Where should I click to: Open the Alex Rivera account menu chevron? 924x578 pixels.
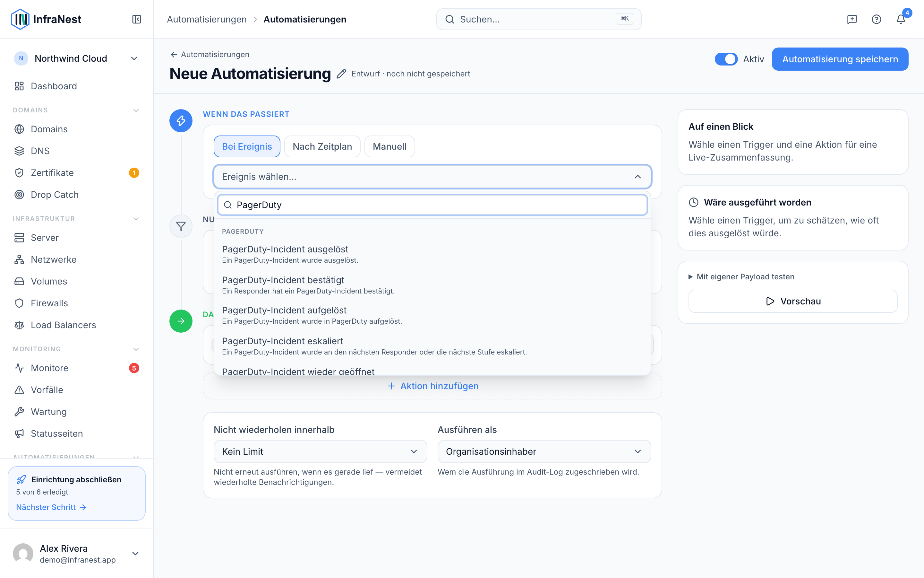tap(135, 554)
